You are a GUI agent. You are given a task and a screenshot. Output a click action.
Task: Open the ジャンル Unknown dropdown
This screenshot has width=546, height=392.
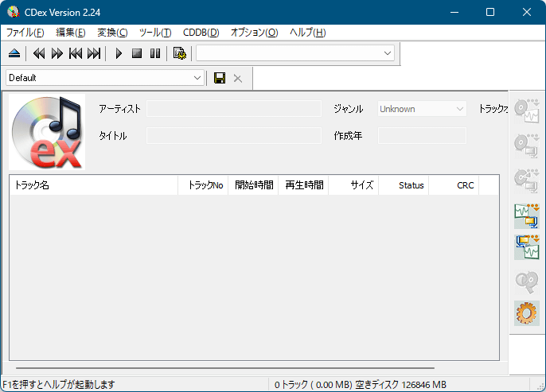[x=422, y=109]
